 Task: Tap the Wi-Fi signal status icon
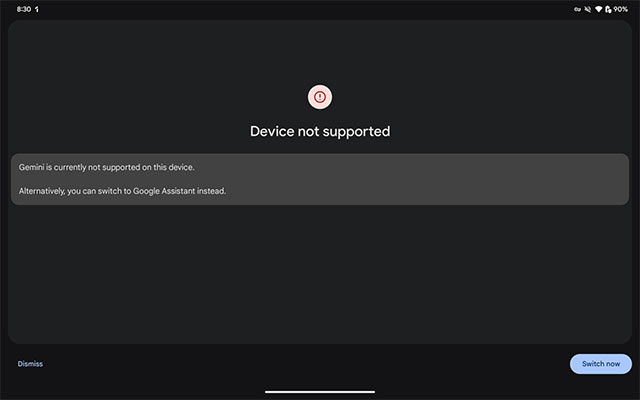(x=598, y=9)
